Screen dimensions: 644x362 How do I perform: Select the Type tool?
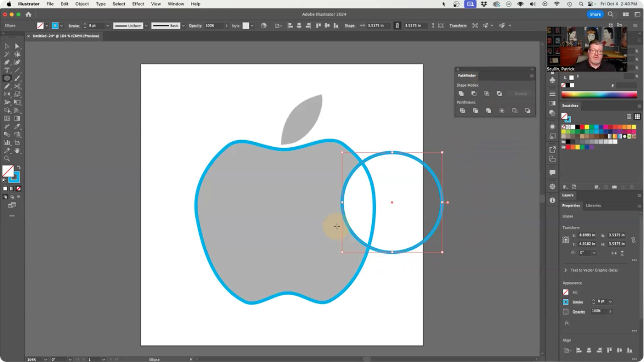[7, 70]
